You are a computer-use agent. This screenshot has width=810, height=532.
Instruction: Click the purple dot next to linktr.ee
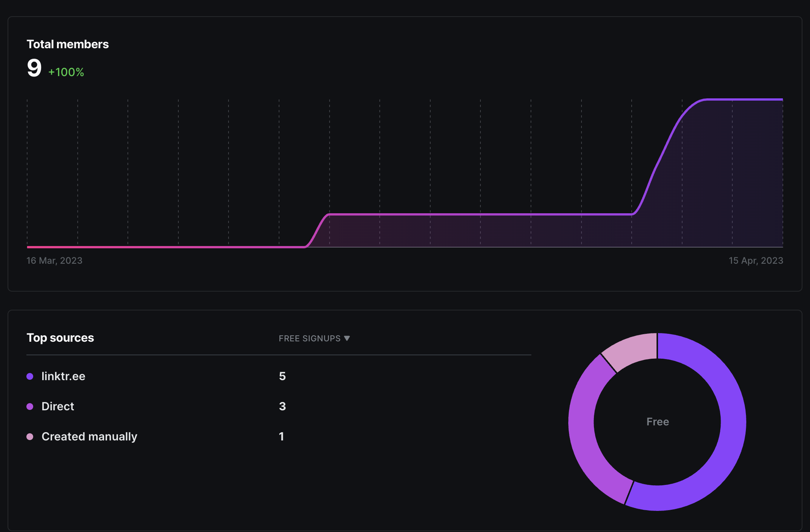click(x=30, y=376)
